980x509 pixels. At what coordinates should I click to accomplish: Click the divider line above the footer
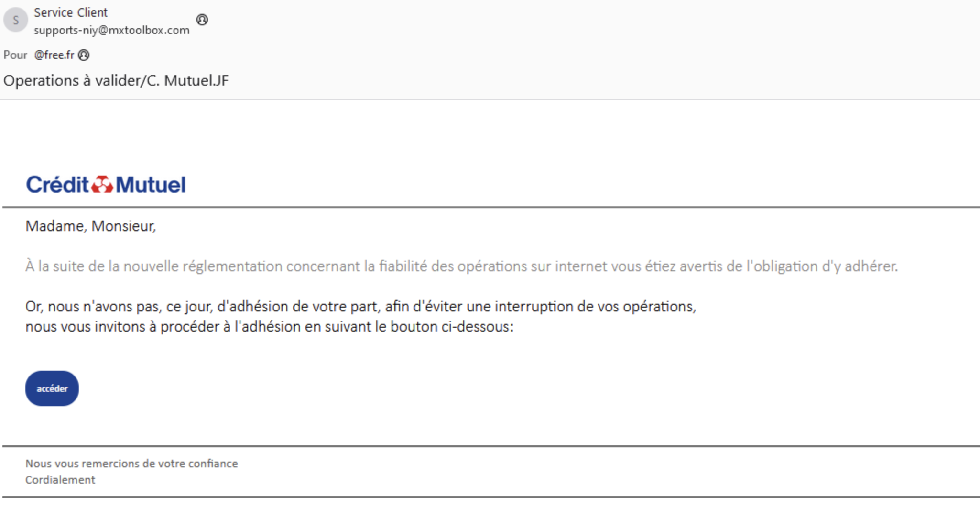pyautogui.click(x=491, y=446)
